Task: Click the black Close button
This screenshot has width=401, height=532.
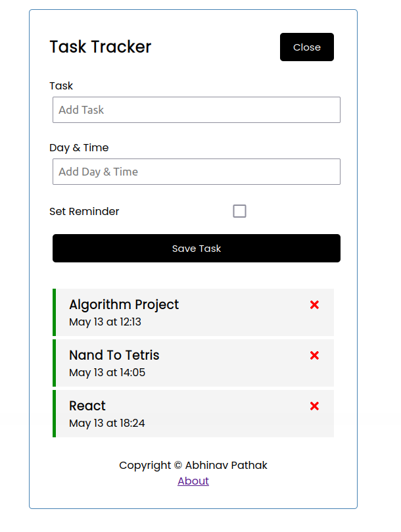Action: point(307,47)
